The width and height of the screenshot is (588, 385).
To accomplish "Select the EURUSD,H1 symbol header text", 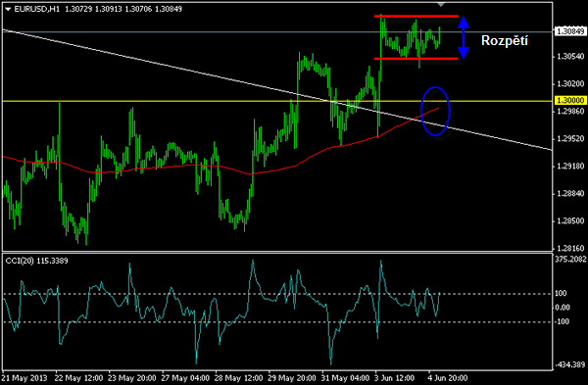I will click(x=37, y=9).
